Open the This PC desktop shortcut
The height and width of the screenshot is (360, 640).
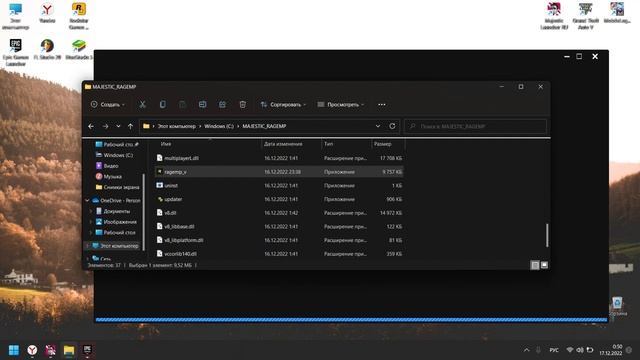(16, 16)
